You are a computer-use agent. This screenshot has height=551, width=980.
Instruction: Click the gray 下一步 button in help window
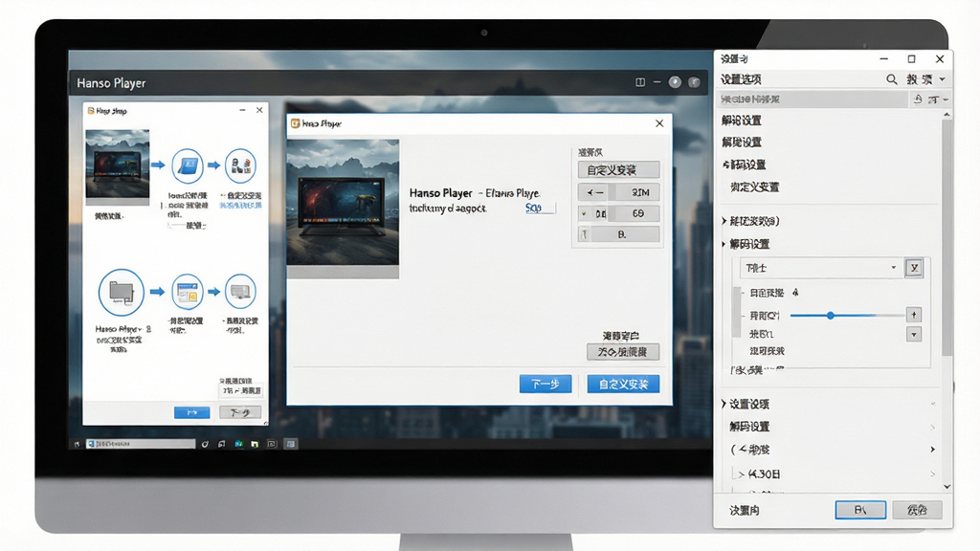click(240, 412)
